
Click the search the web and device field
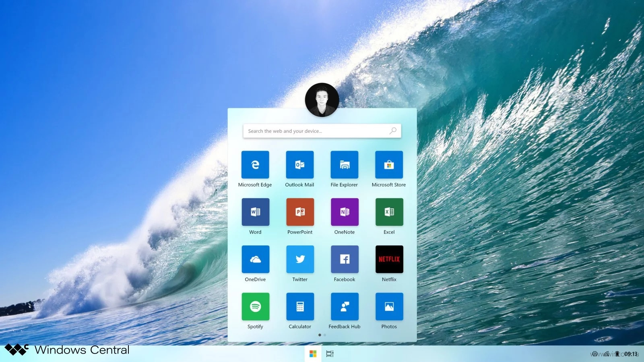tap(322, 131)
